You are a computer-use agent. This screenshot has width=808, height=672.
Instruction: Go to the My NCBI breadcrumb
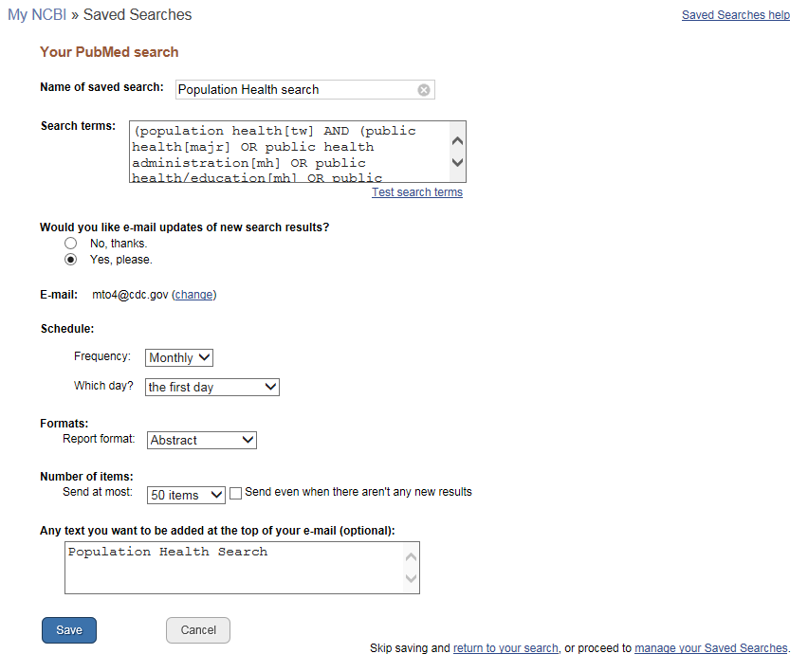click(37, 15)
